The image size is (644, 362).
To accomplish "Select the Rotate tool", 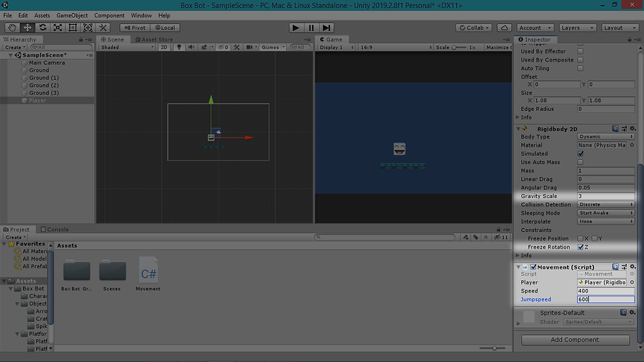I will 42,28.
